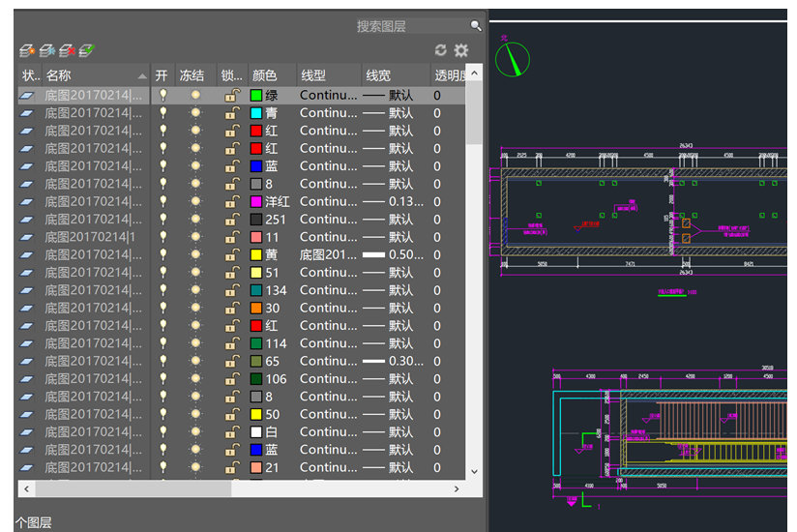The image size is (797, 532).
Task: Click the Delete Layer icon with red X
Action: pyautogui.click(x=67, y=50)
